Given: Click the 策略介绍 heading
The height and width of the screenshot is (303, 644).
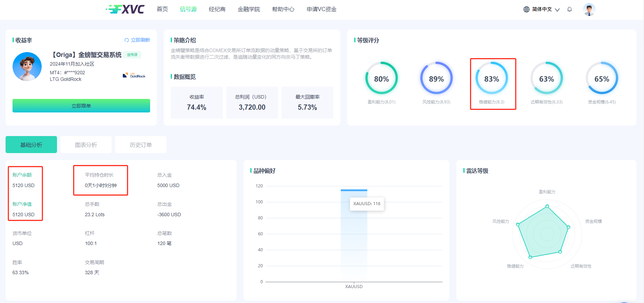Looking at the screenshot, I should pos(185,40).
